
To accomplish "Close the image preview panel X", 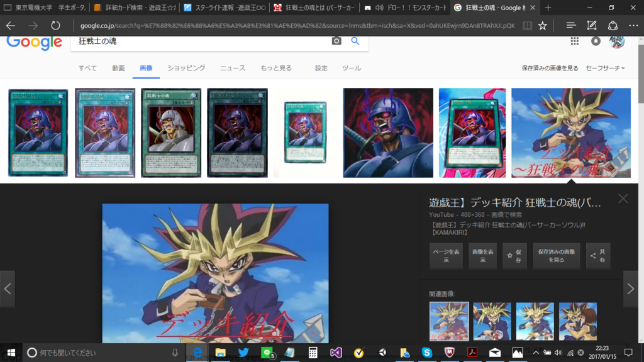I will pos(623,199).
